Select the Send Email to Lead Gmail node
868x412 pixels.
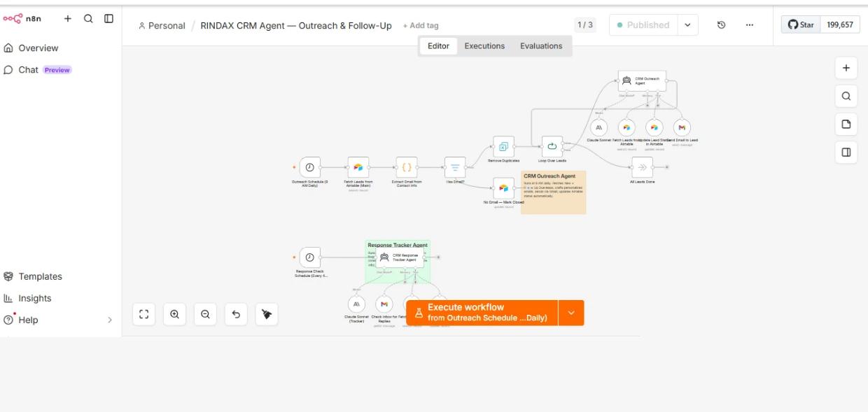(682, 127)
